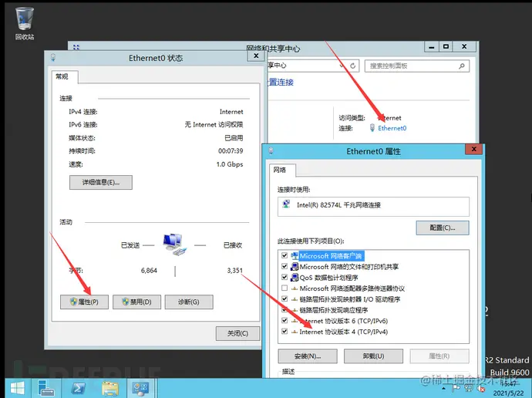Click the action center flag tray icon
The image size is (532, 398).
[456, 388]
